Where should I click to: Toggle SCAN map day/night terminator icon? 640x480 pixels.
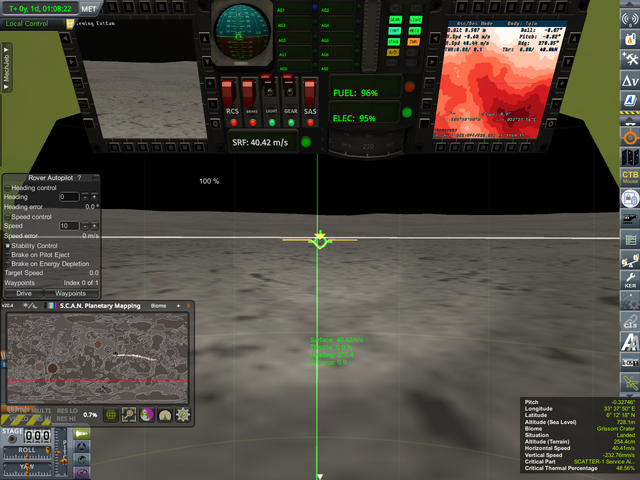coord(30,305)
